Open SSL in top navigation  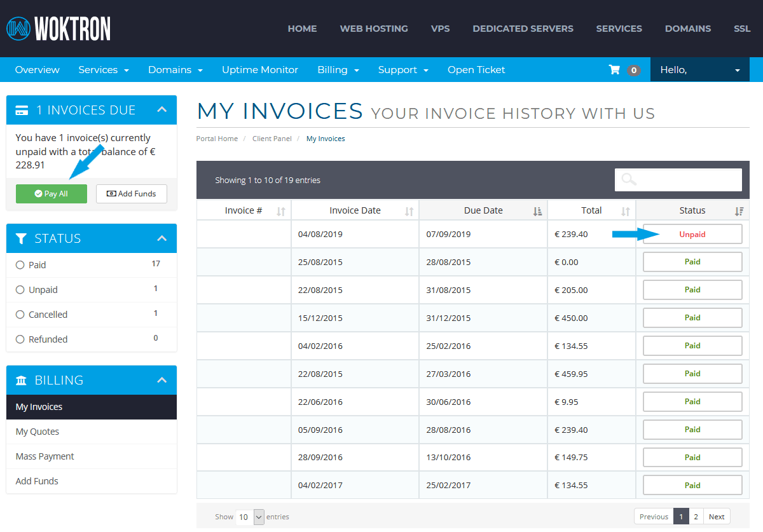click(x=742, y=29)
